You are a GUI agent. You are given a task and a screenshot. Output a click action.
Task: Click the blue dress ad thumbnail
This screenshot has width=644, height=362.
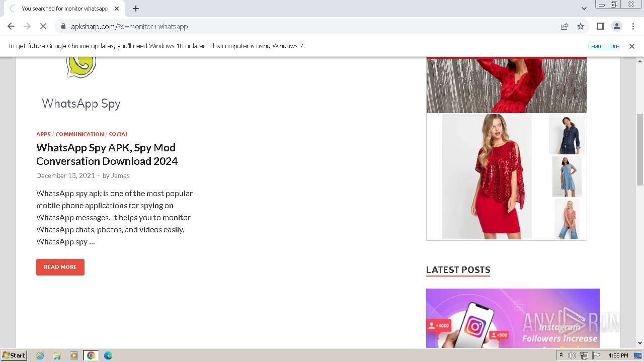click(567, 176)
